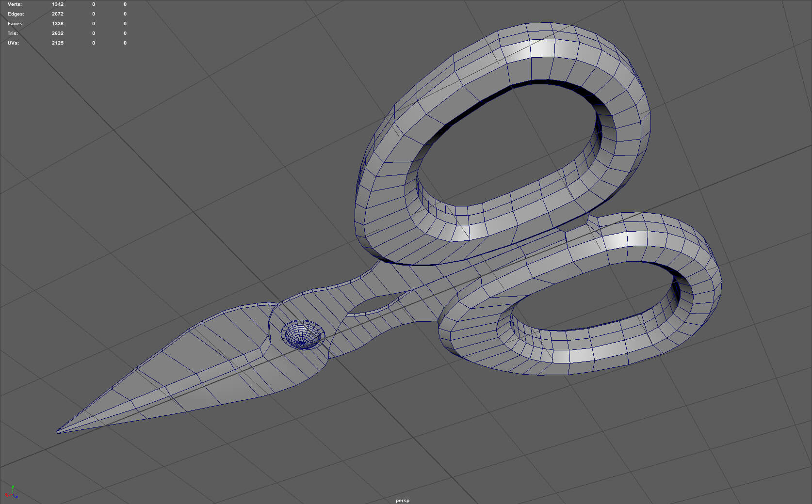Click the edge count value 2672
The height and width of the screenshot is (504, 812).
click(58, 14)
